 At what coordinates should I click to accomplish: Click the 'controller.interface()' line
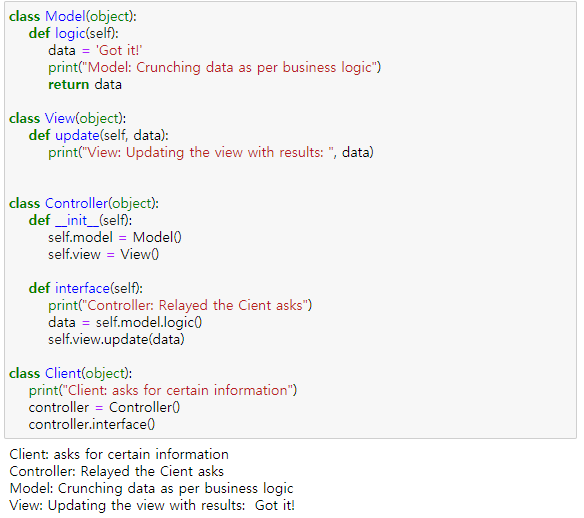point(92,425)
